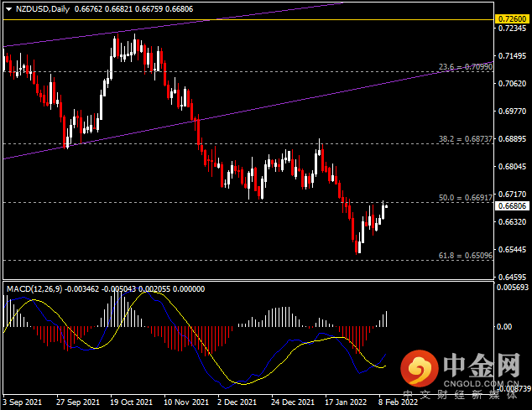Click the current price tag 0.66806

[510, 206]
